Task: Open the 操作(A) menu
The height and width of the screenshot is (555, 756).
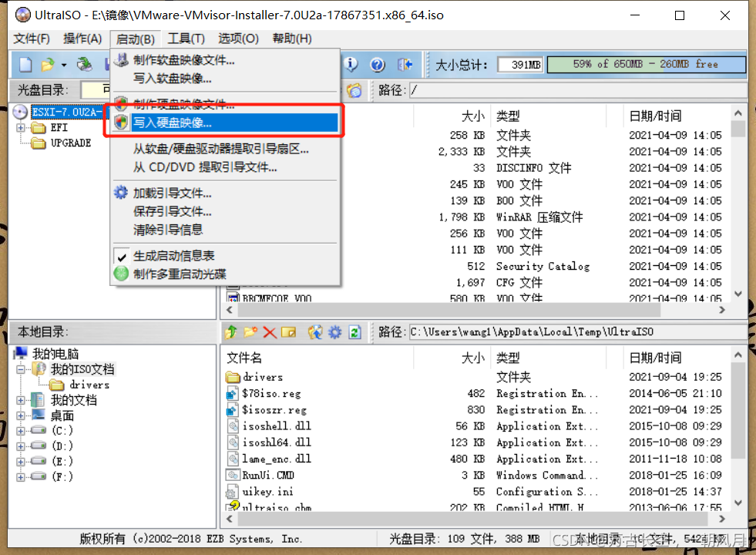Action: coord(82,39)
